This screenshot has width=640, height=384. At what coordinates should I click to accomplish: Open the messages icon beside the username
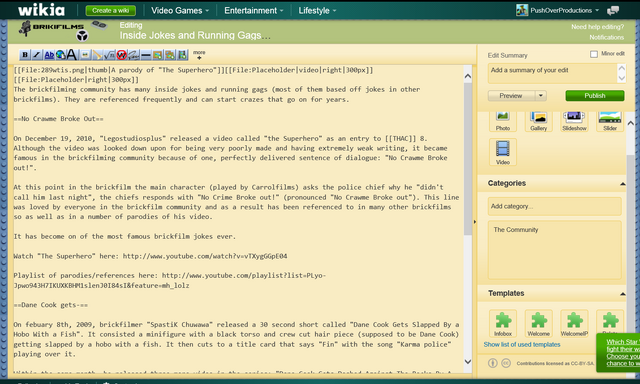[613, 11]
